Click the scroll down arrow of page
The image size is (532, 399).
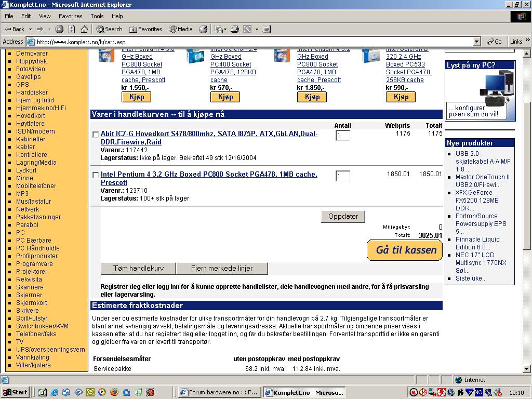coord(527,369)
